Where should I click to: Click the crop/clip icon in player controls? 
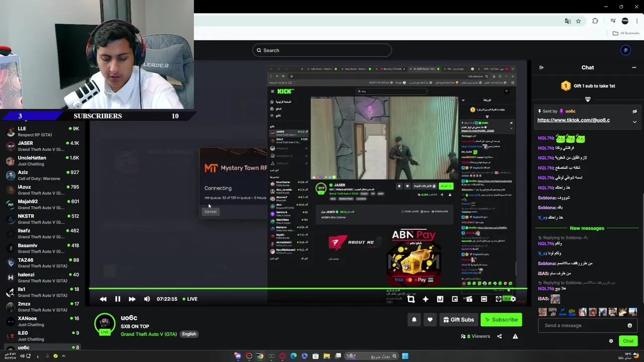[411, 299]
